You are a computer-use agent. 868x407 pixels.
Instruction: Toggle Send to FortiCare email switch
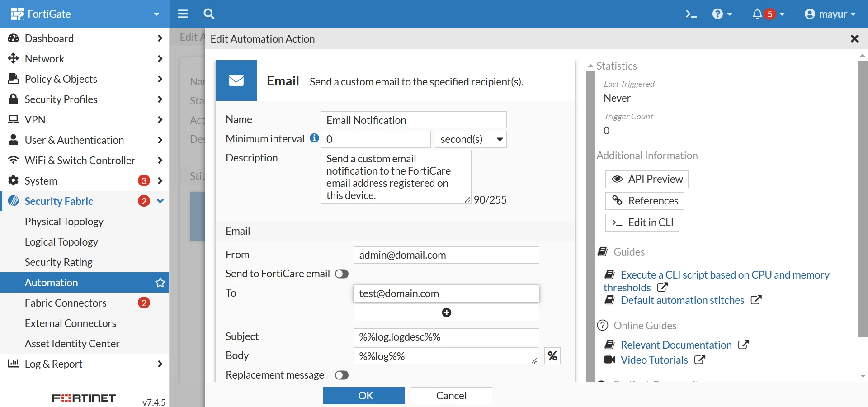pos(342,274)
